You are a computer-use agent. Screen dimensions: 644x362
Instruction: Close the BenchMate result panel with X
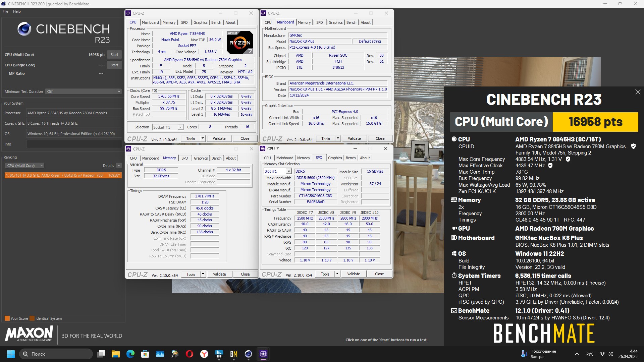click(x=638, y=92)
